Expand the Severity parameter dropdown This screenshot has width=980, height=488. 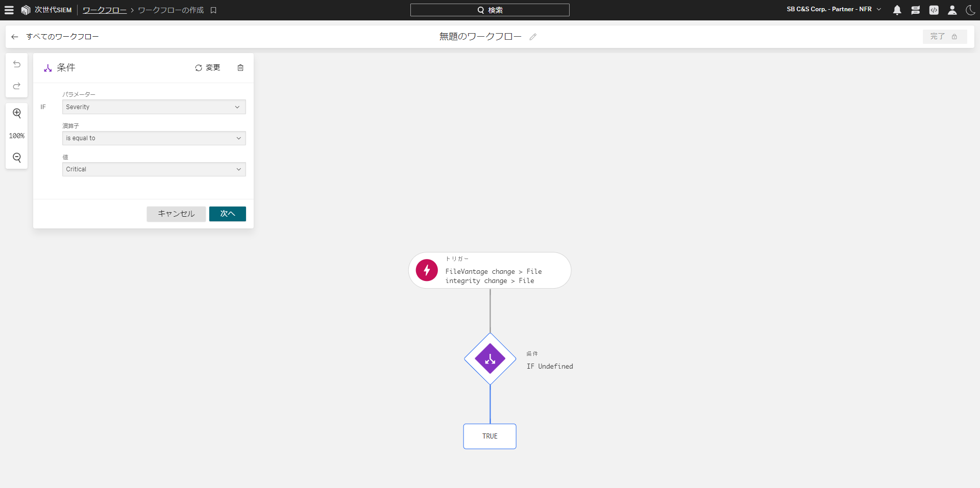(154, 107)
